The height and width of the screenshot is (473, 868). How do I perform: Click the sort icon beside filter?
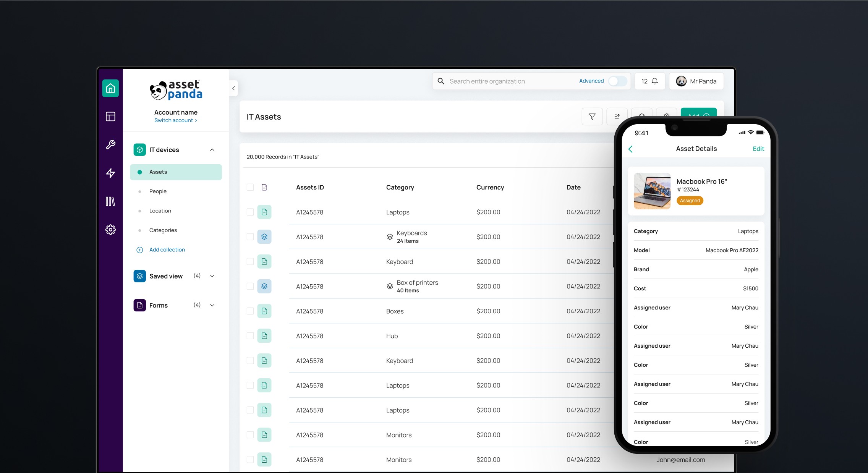click(617, 117)
